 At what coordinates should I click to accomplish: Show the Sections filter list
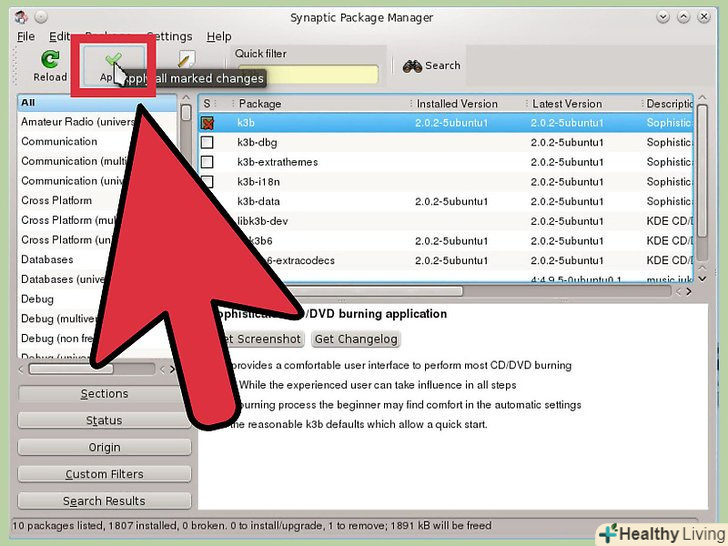[x=104, y=393]
